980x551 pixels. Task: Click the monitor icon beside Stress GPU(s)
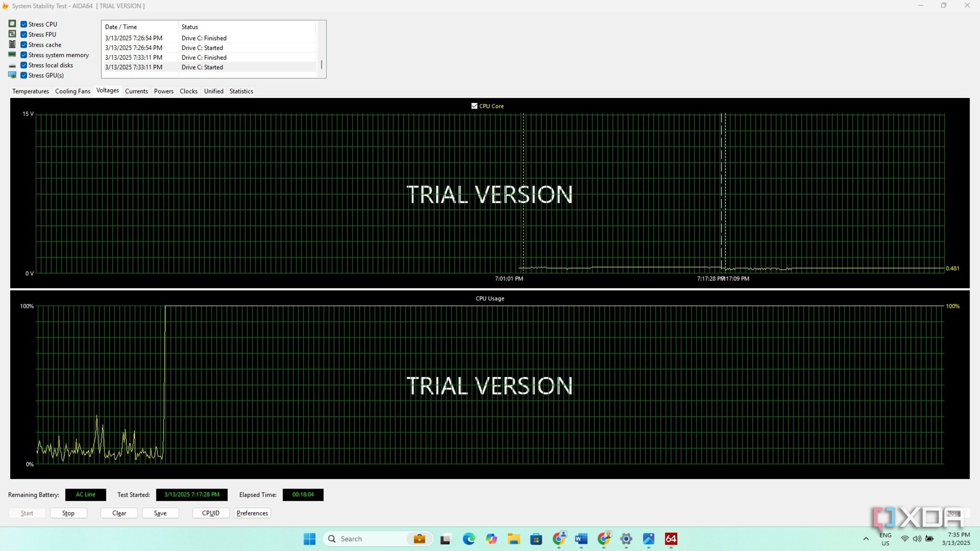click(12, 75)
